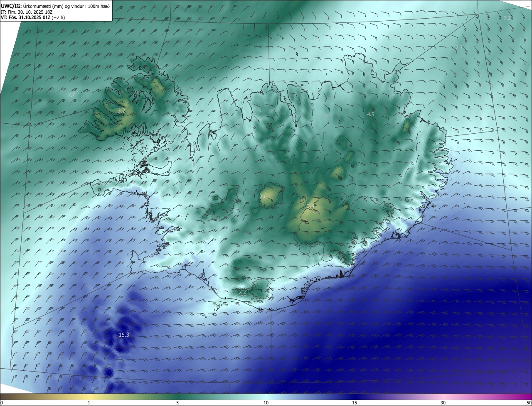This screenshot has width=532, height=406.
Task: Click the yellow section of the colorbar
Action: (89, 396)
